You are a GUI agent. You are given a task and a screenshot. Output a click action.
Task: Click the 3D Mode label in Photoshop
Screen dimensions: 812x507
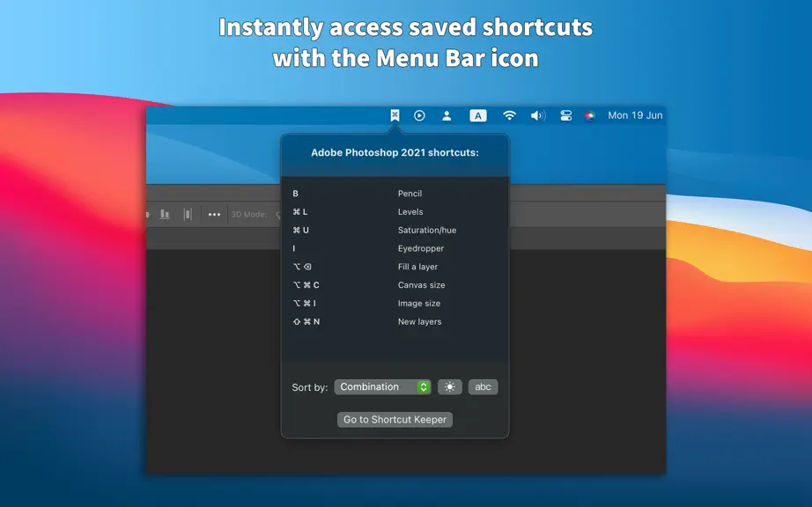249,214
